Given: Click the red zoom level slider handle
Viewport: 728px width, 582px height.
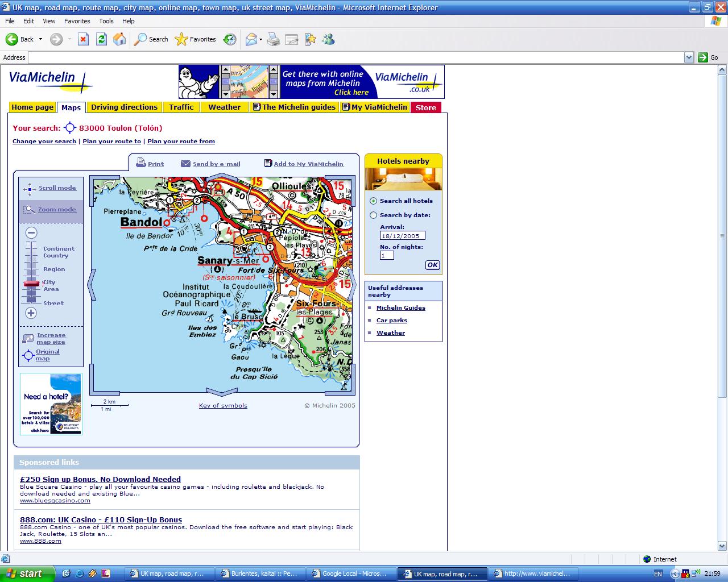Looking at the screenshot, I should [31, 284].
